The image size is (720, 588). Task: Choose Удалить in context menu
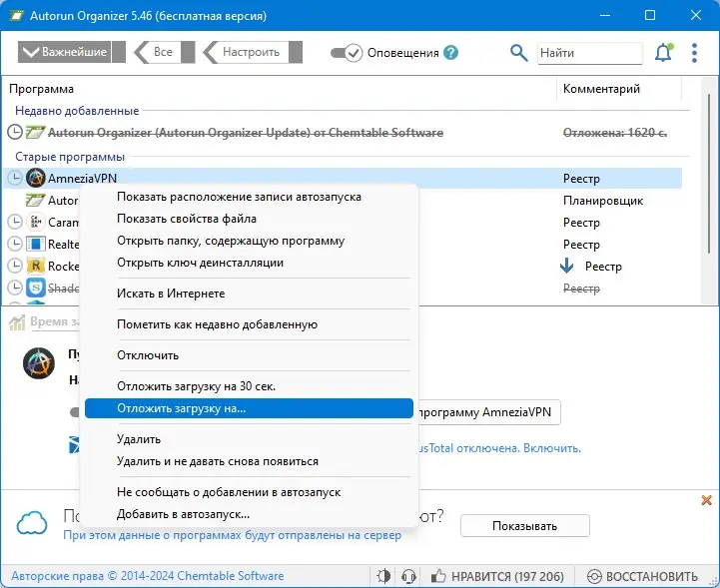click(x=249, y=439)
